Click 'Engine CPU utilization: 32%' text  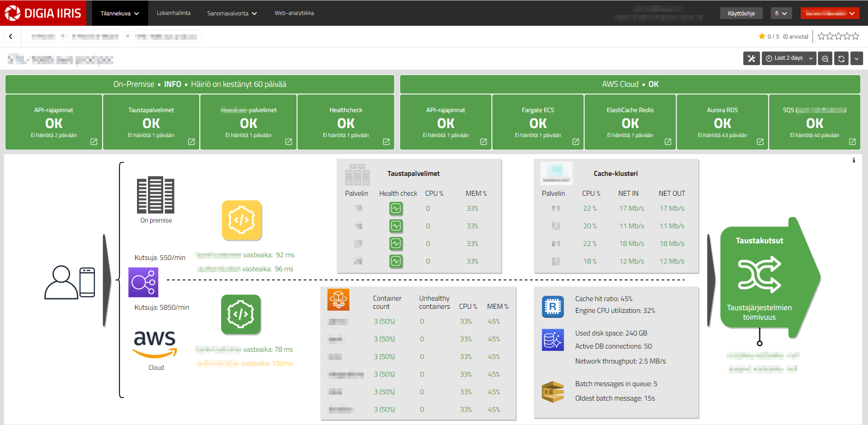[x=615, y=311]
